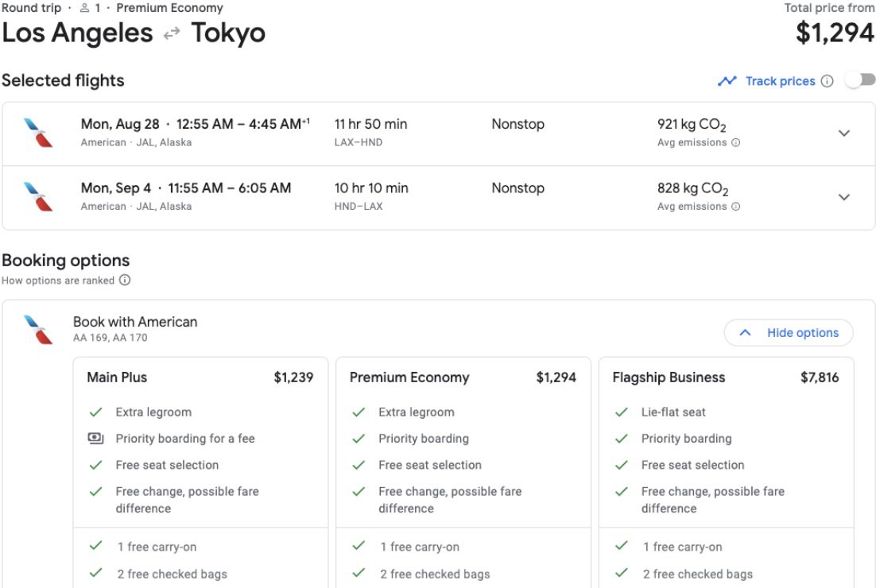Expand the Mon, Aug 28 flight details
The image size is (876, 588).
844,133
